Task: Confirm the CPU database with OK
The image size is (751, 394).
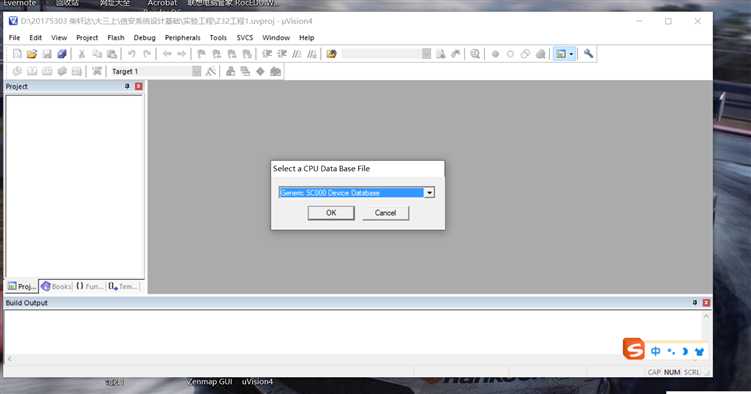Action: [331, 213]
